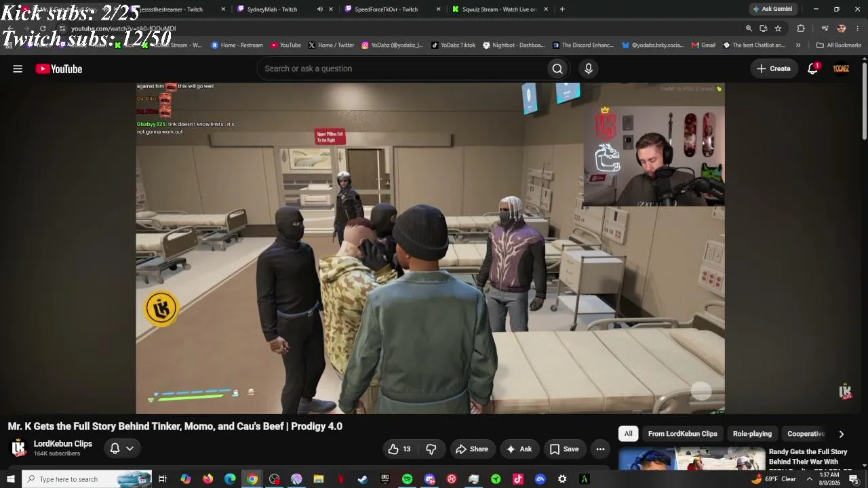Switch to SpeedForceTkOvr Twitch tab
The image size is (868, 488).
click(x=387, y=9)
